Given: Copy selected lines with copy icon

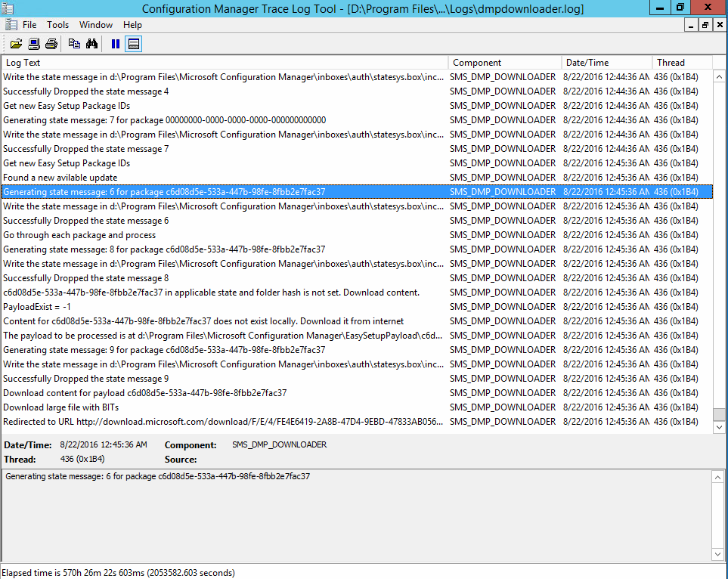Looking at the screenshot, I should click(x=74, y=44).
